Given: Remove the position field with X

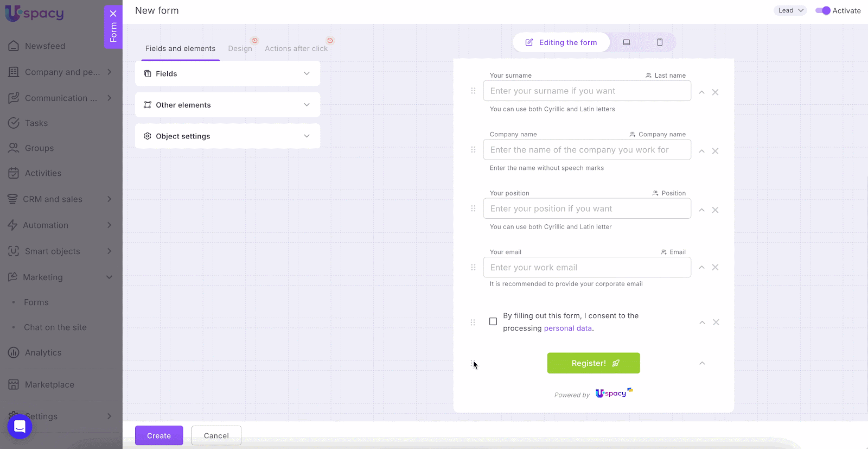Looking at the screenshot, I should pyautogui.click(x=716, y=210).
